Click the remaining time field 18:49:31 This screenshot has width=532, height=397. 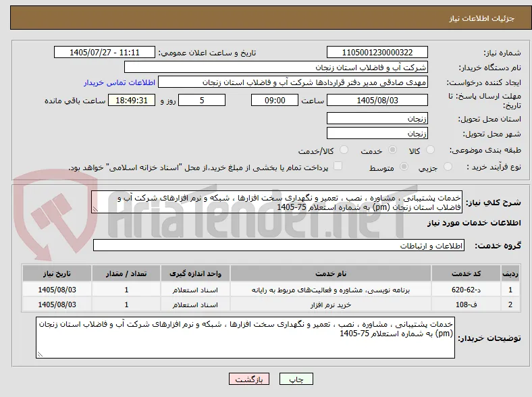point(132,100)
